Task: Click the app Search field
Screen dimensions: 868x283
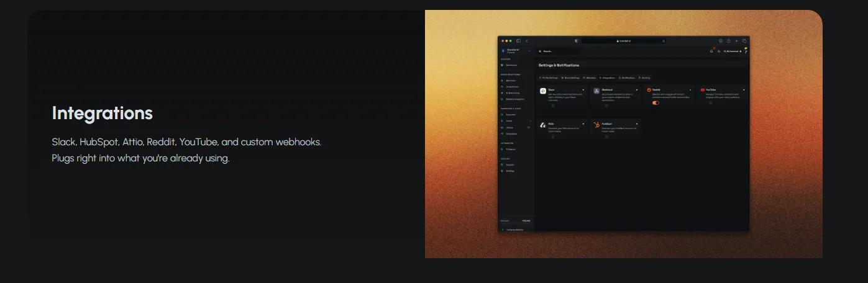Action: [x=558, y=52]
